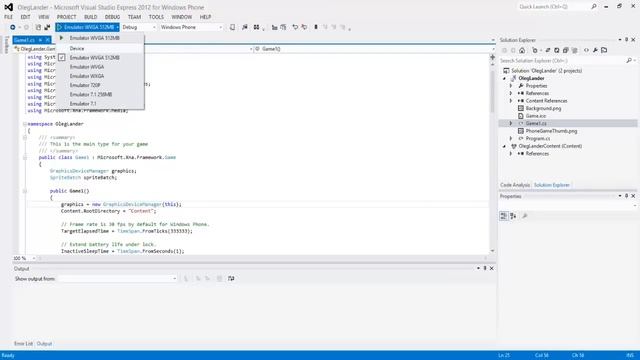Image resolution: width=640 pixels, height=360 pixels.
Task: Click the View Code icon in Solution Explorer
Action: tap(587, 51)
